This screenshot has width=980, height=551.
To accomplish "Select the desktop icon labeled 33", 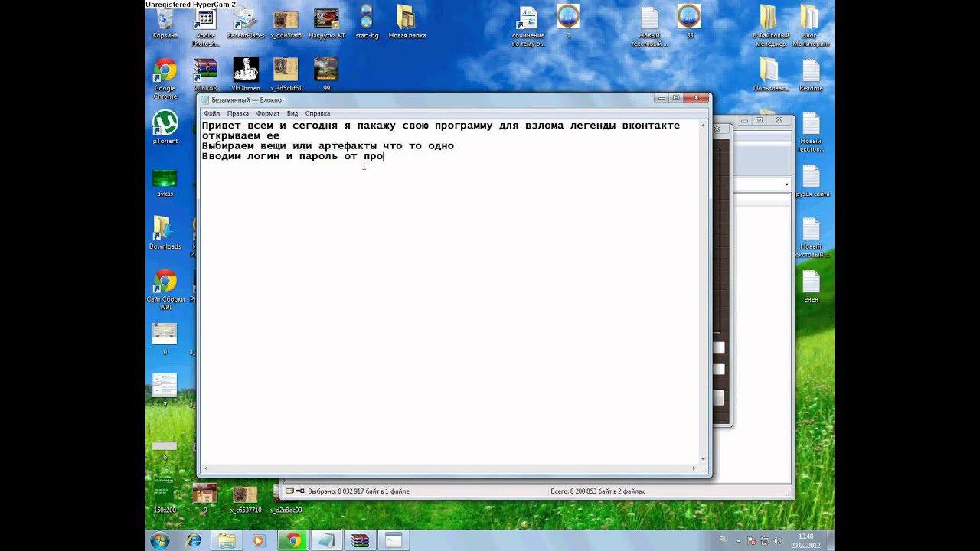I will (x=689, y=21).
